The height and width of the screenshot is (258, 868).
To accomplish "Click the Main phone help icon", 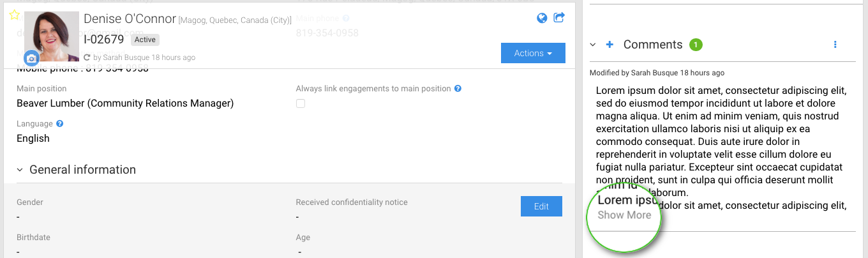I will pos(346,19).
